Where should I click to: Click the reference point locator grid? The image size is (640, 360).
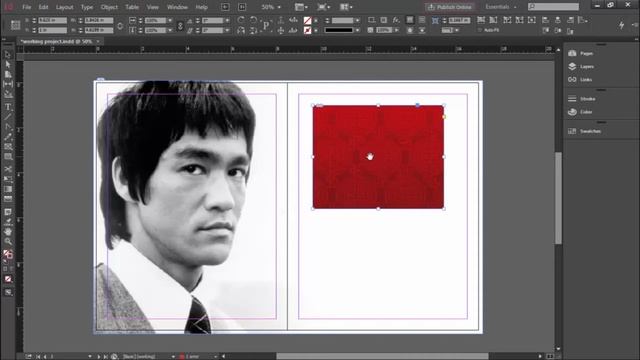(x=16, y=25)
